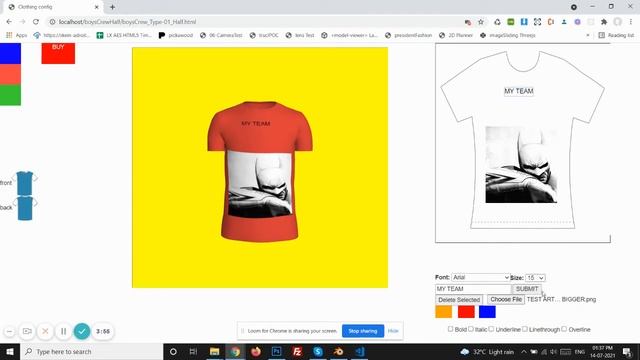Pick the orange text color swatch
Image resolution: width=640 pixels, height=360 pixels.
(x=444, y=312)
